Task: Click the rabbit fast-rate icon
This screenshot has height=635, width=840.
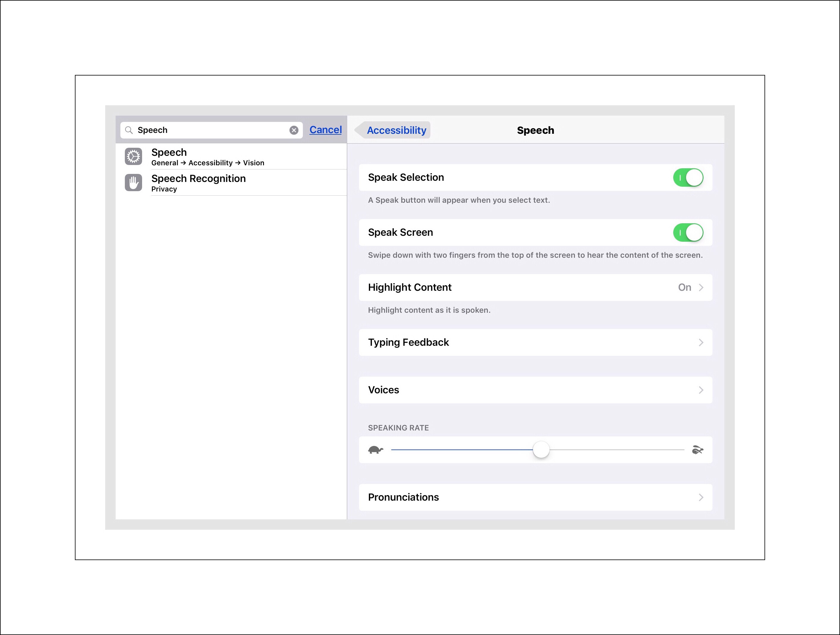Action: click(x=697, y=450)
